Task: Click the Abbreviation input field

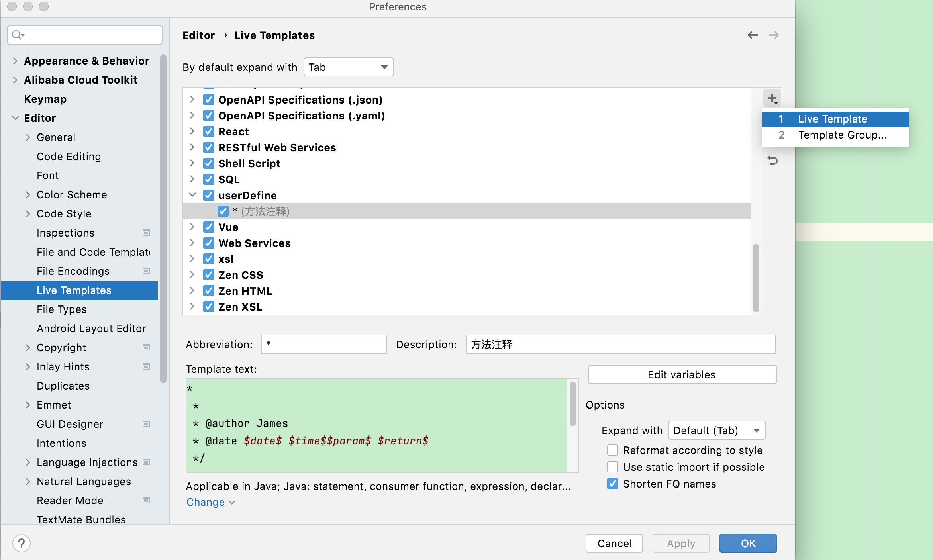Action: pos(324,344)
